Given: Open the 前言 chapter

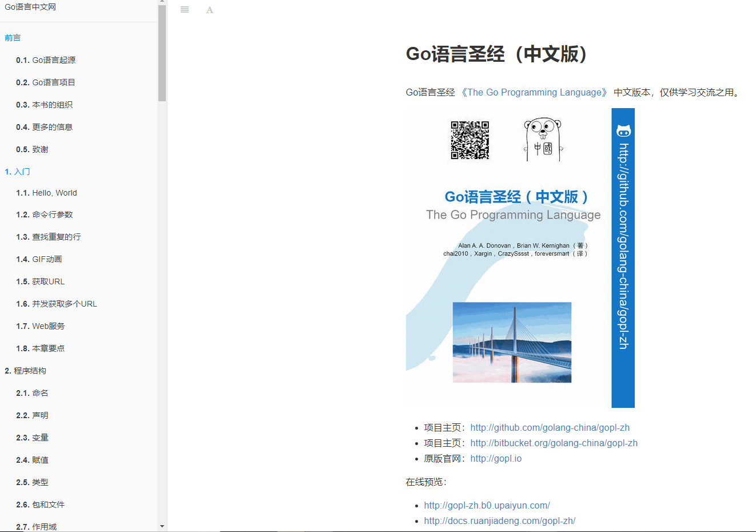Looking at the screenshot, I should pos(13,38).
